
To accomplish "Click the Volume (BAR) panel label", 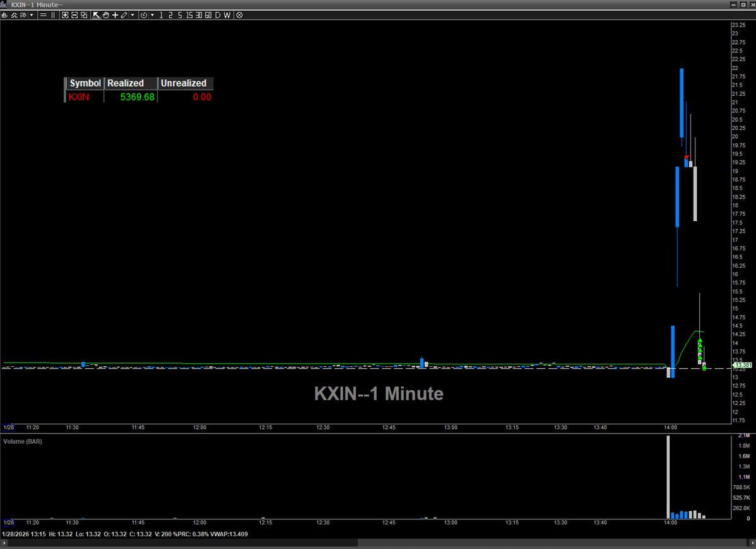I will tap(23, 441).
